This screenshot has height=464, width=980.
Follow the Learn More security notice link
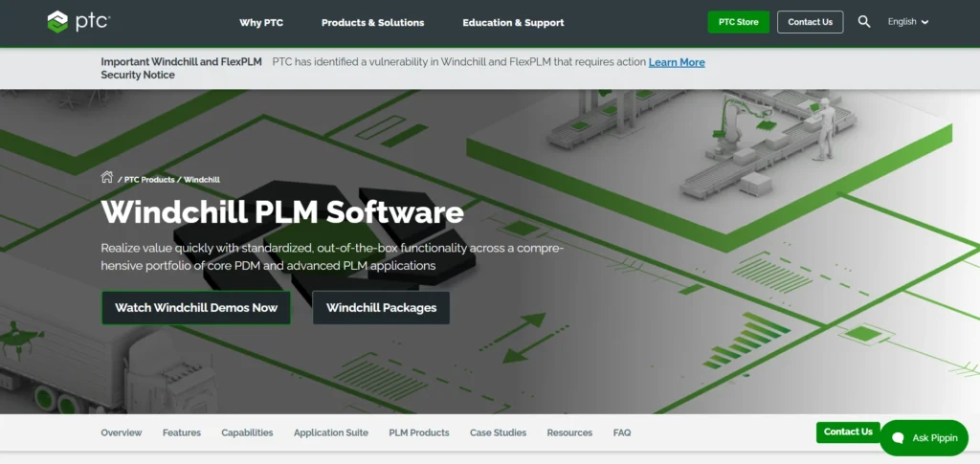tap(677, 62)
